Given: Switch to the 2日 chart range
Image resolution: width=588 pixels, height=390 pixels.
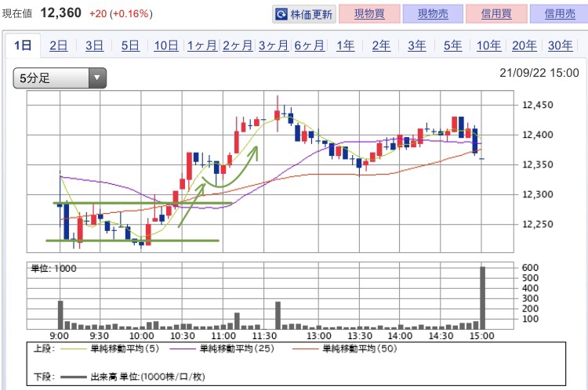Looking at the screenshot, I should coord(59,45).
